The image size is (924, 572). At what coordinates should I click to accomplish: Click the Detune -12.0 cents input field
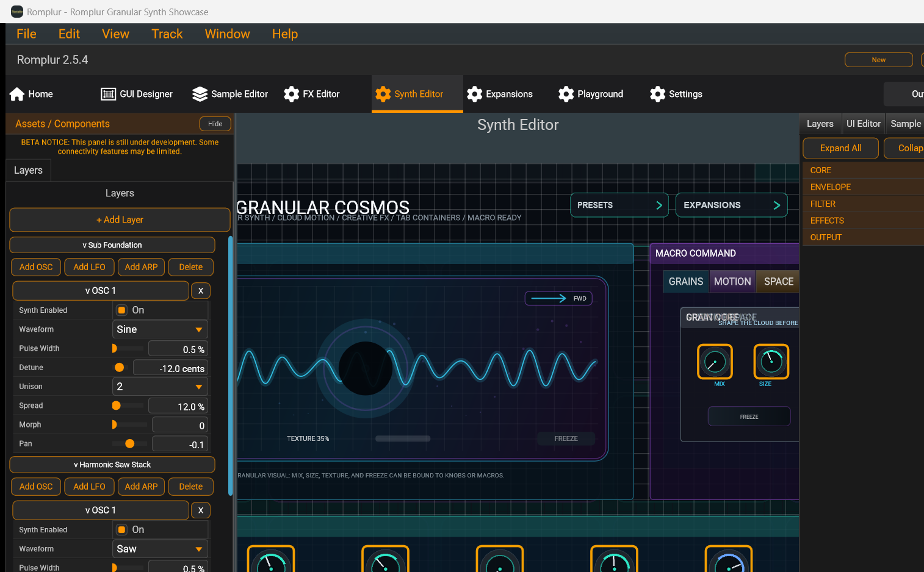click(x=171, y=368)
